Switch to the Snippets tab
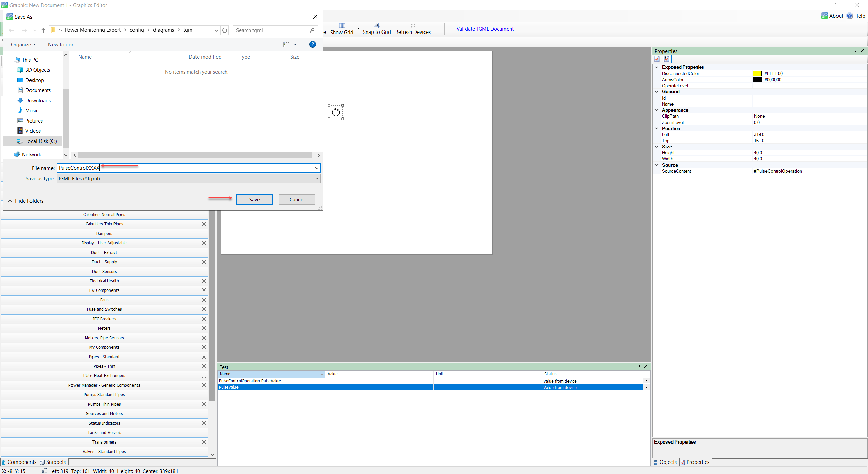Image resolution: width=868 pixels, height=474 pixels. [55, 462]
